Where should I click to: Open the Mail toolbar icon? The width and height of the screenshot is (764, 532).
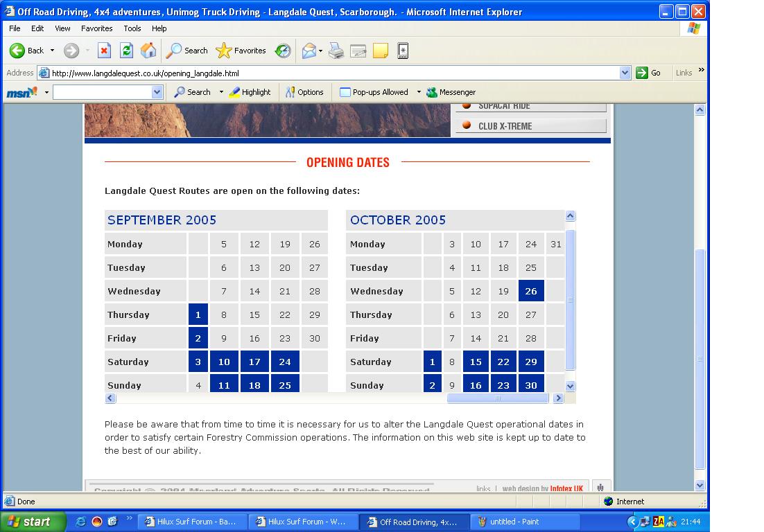309,51
